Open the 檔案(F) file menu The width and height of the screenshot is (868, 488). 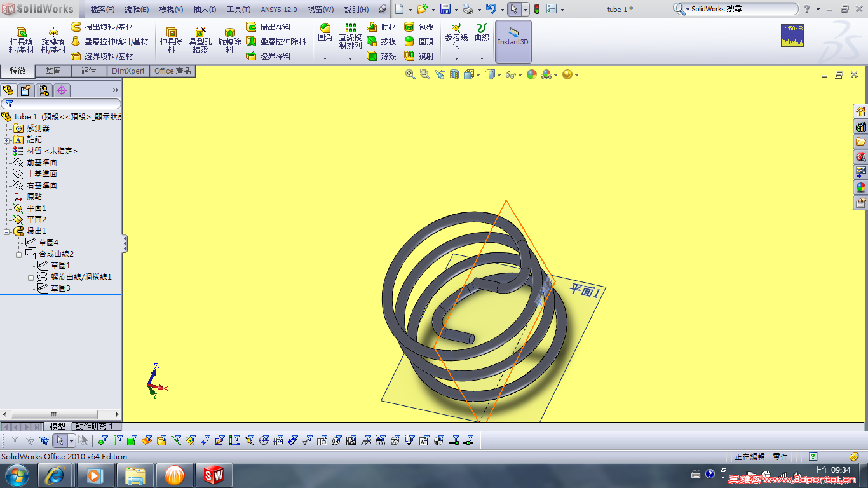pyautogui.click(x=103, y=10)
